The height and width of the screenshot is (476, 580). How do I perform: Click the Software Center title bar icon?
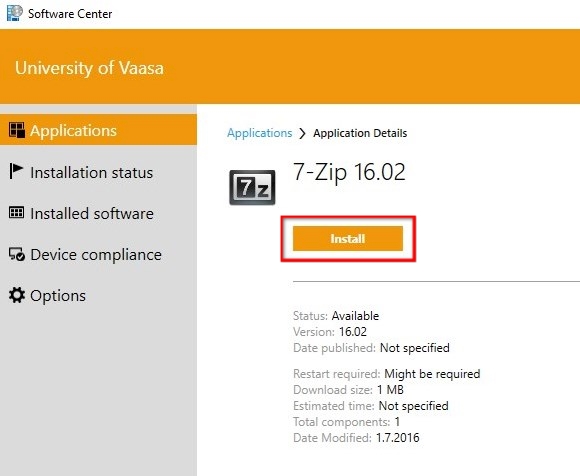14,13
